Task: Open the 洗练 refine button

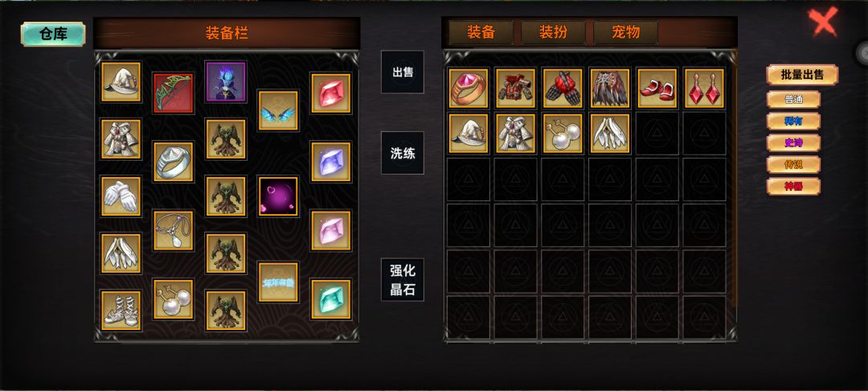Action: click(403, 153)
